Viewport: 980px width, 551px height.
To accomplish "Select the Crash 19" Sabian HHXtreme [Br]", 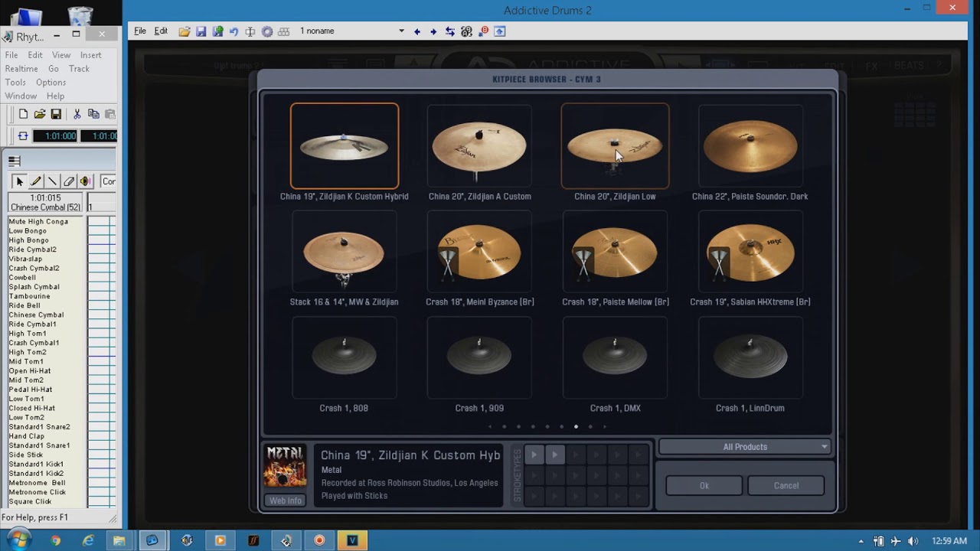I will tap(750, 252).
